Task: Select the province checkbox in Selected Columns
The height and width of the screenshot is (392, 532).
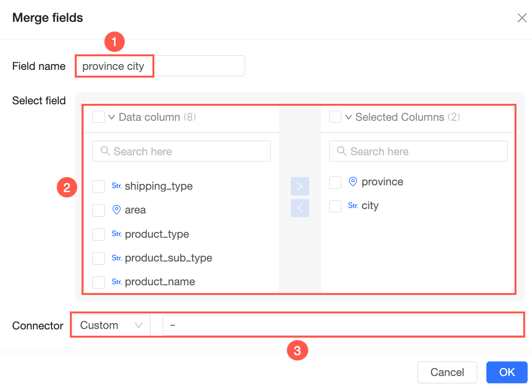Action: tap(335, 182)
